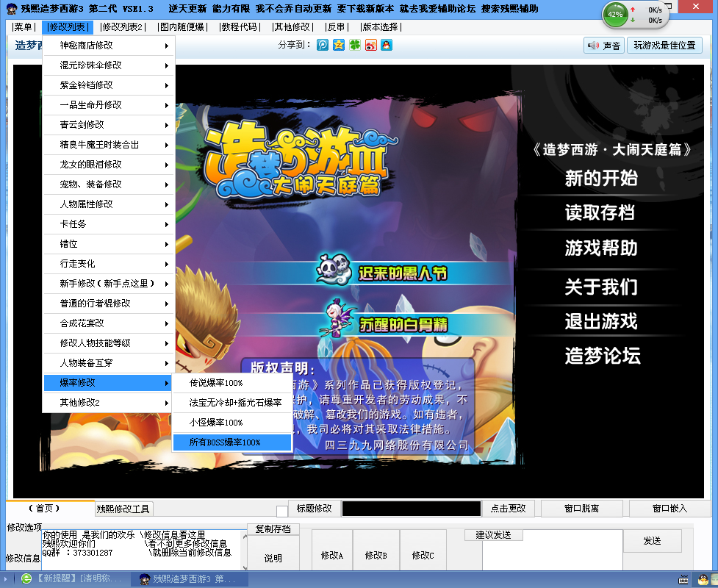Toggle game sound with 声音 speaker button
The width and height of the screenshot is (718, 588).
[x=603, y=46]
